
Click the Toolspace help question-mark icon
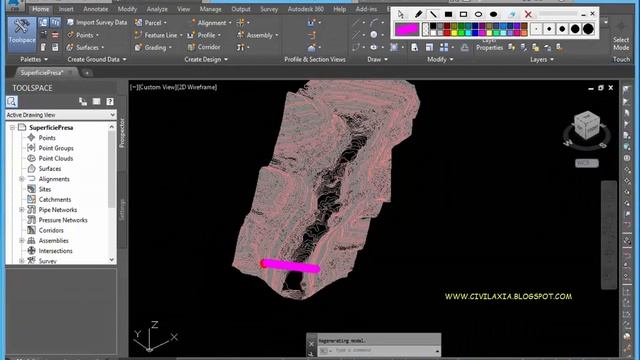(110, 102)
